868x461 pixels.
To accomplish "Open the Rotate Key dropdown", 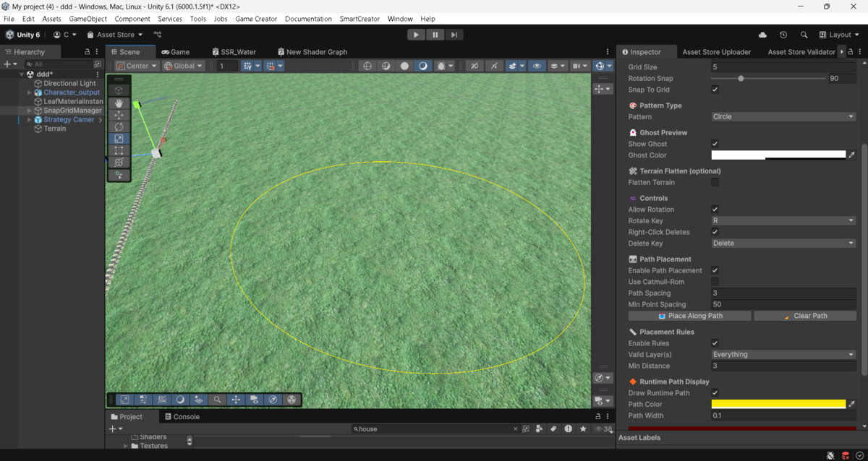I will [x=783, y=221].
